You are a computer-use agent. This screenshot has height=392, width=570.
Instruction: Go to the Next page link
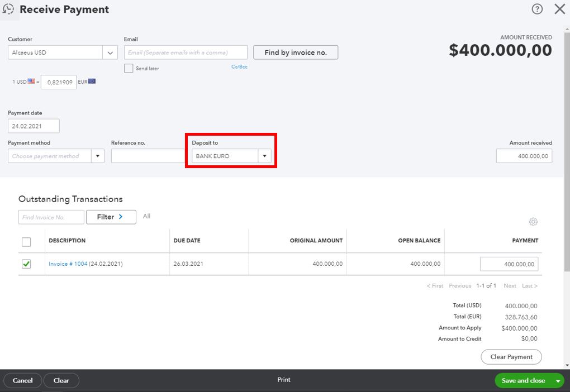510,286
